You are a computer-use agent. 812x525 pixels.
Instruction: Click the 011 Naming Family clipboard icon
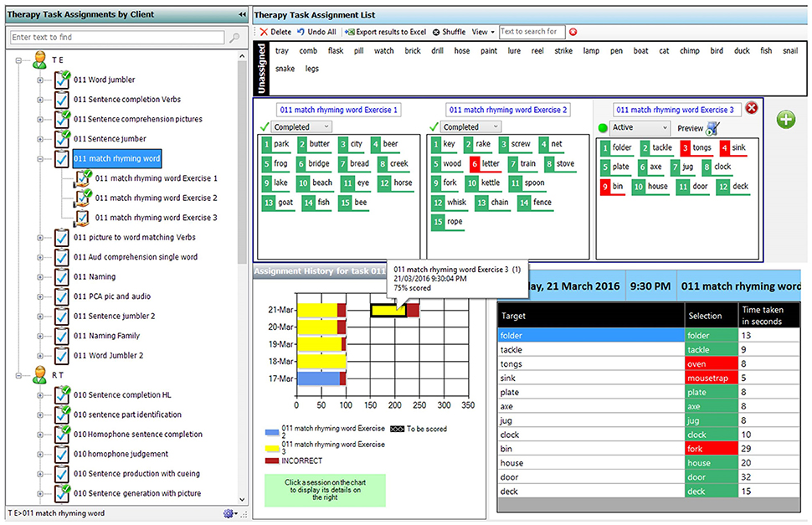point(62,336)
